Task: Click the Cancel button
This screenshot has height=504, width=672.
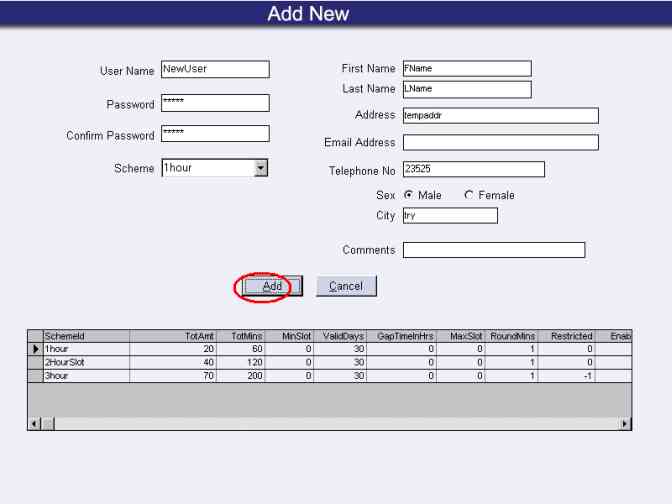Action: pyautogui.click(x=346, y=287)
